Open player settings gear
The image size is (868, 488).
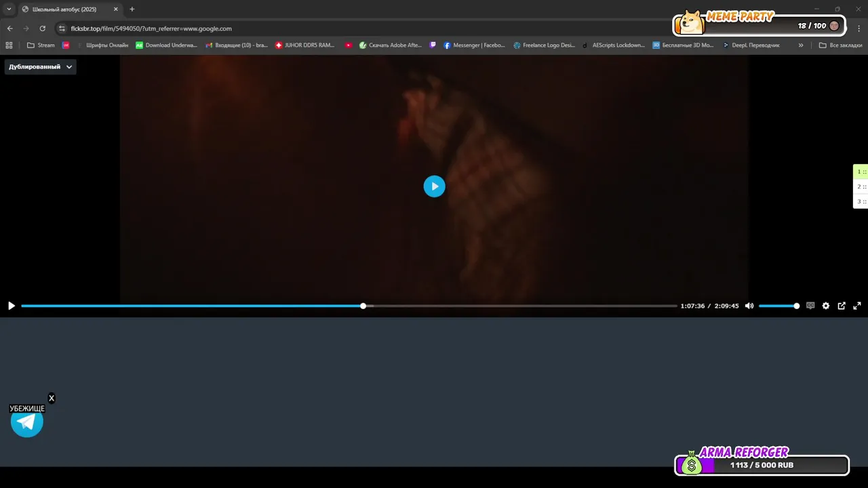(x=826, y=306)
